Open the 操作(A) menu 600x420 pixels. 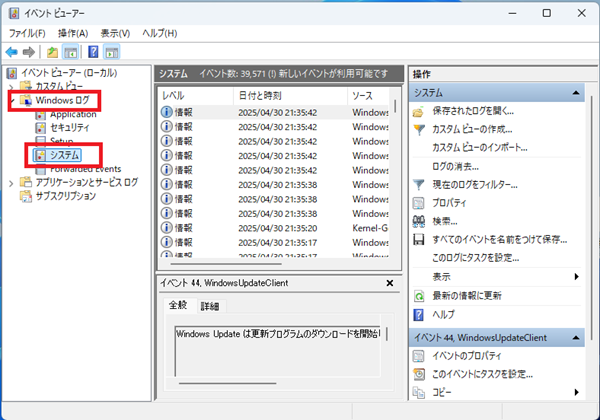pyautogui.click(x=73, y=33)
